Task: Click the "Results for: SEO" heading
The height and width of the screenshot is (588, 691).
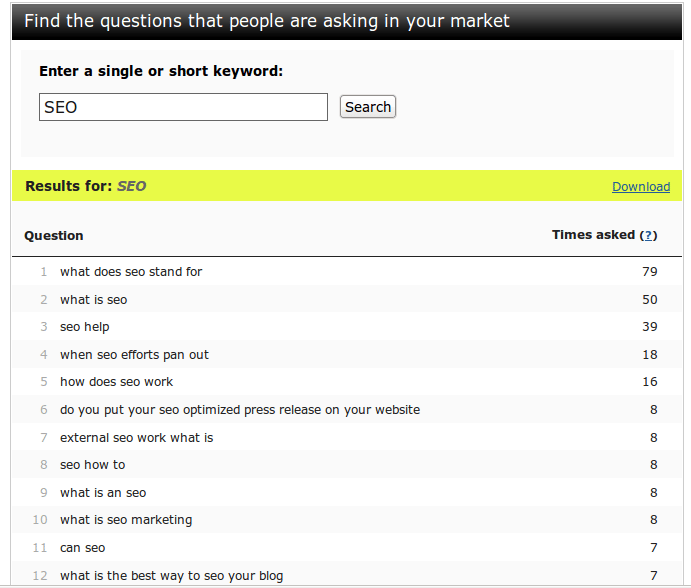Action: pos(85,186)
